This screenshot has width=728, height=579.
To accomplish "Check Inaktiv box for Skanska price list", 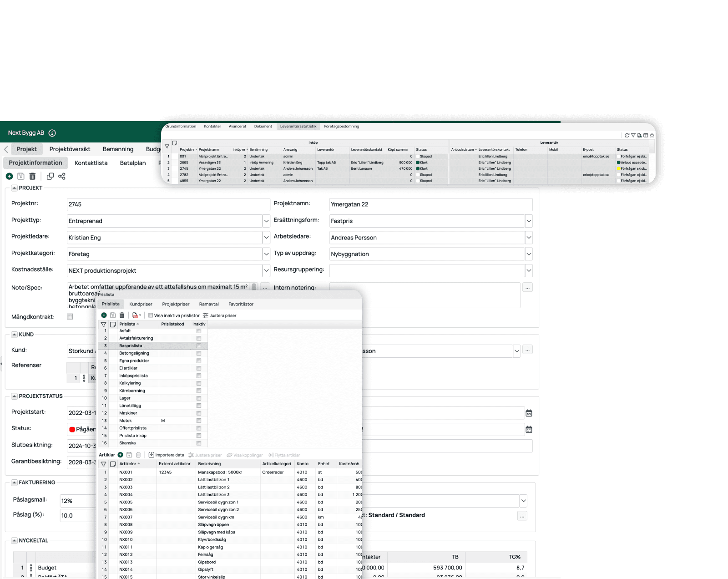I will (x=199, y=443).
